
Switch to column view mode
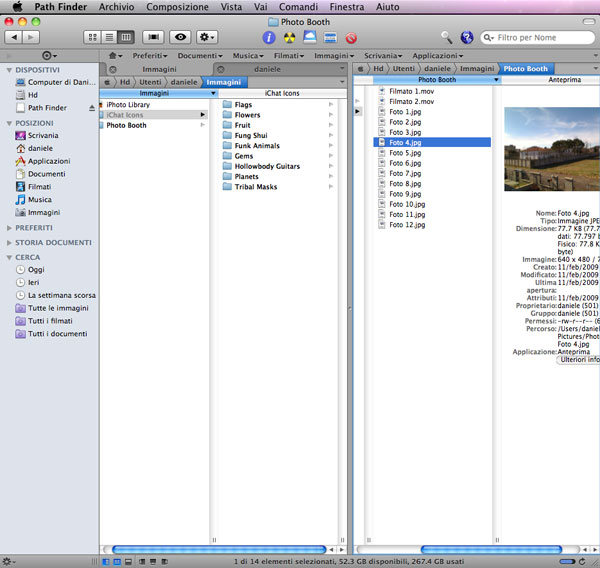point(125,37)
